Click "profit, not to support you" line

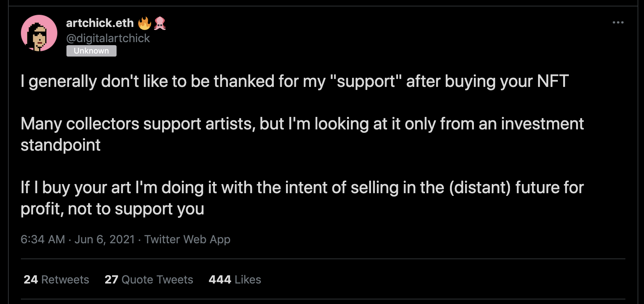tap(112, 209)
